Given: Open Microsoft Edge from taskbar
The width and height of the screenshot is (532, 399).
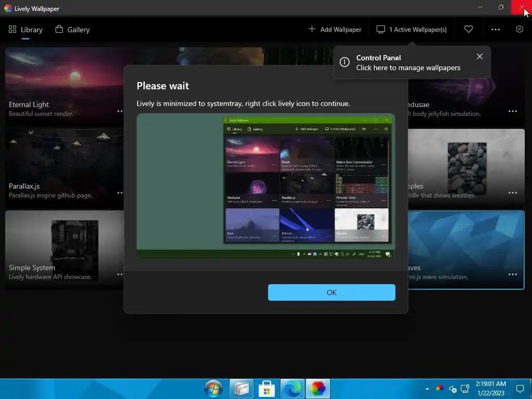Looking at the screenshot, I should click(292, 389).
